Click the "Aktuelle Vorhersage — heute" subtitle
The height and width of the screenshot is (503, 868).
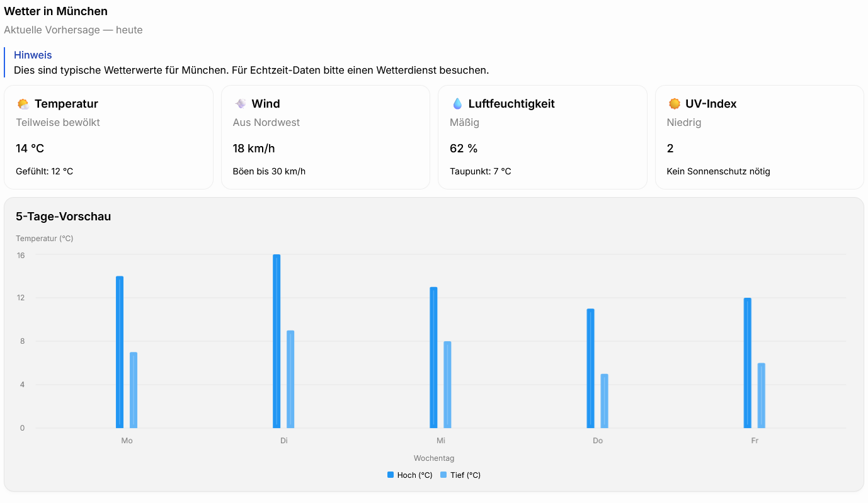(73, 30)
